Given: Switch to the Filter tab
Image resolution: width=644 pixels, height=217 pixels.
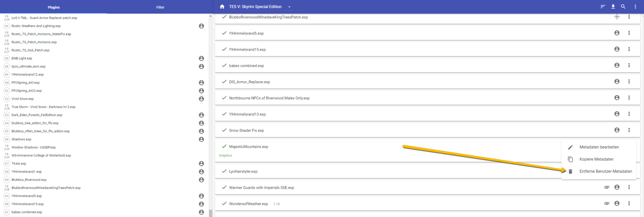Looking at the screenshot, I should coord(160,7).
